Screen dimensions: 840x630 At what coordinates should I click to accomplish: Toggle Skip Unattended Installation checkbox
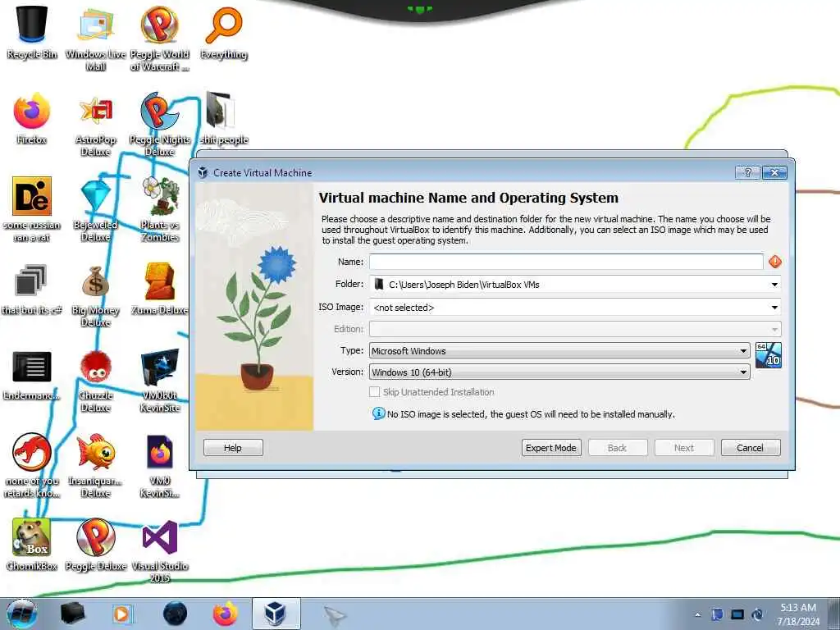374,392
